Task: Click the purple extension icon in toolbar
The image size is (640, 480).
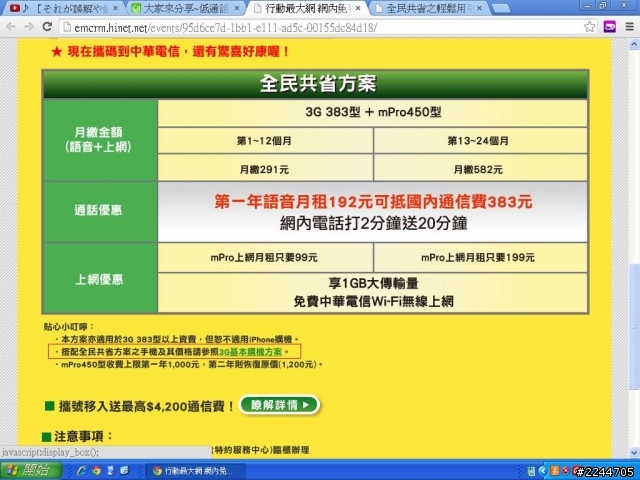Action: [x=609, y=27]
